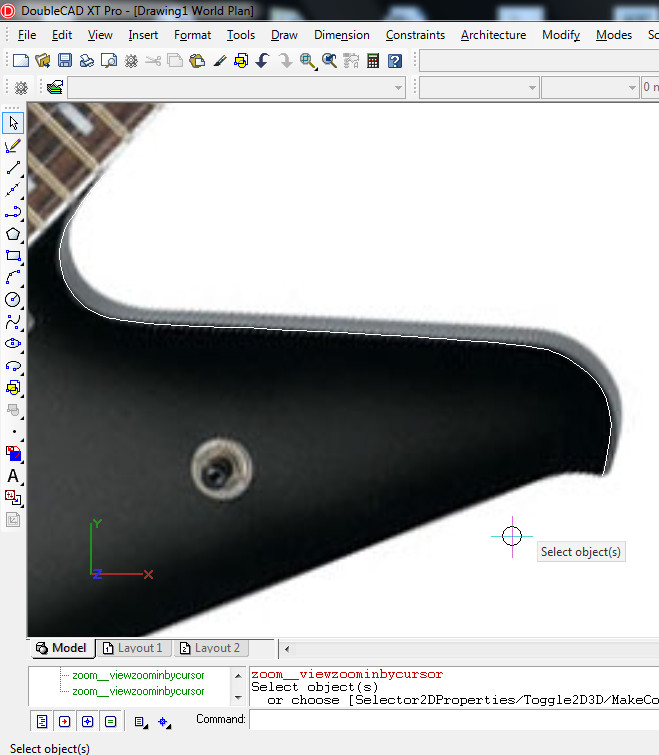Click the Open file folder icon

pos(43,61)
